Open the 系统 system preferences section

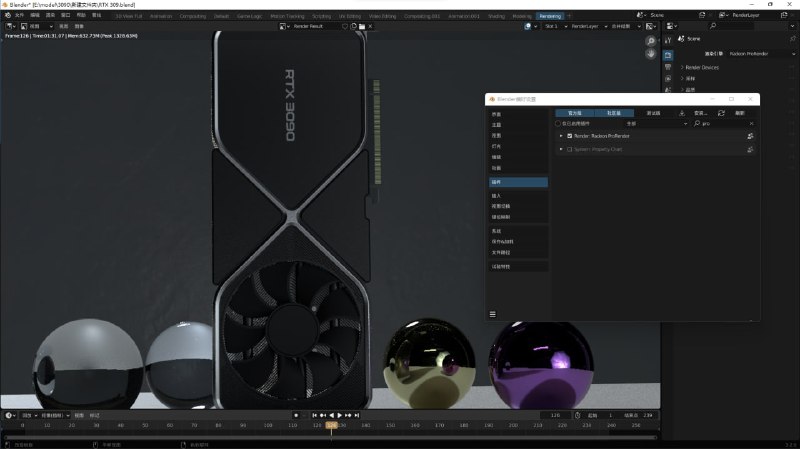pyautogui.click(x=518, y=231)
